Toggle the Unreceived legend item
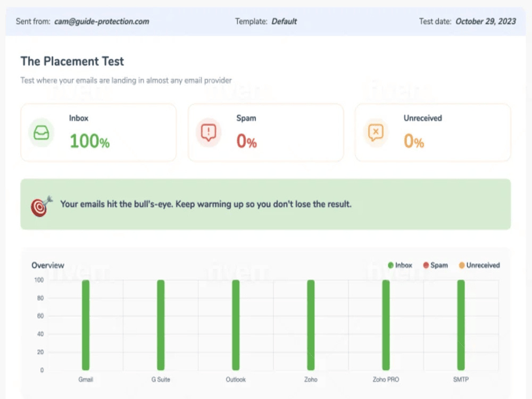The width and height of the screenshot is (532, 399). pyautogui.click(x=479, y=265)
